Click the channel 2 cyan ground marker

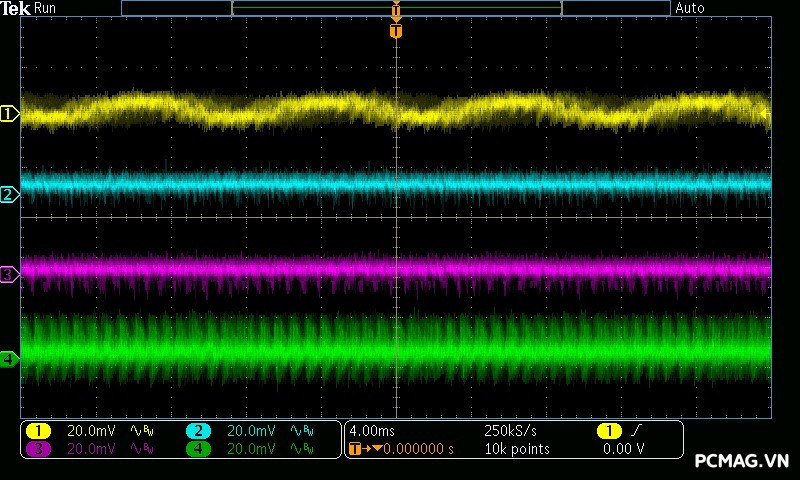pos(9,194)
